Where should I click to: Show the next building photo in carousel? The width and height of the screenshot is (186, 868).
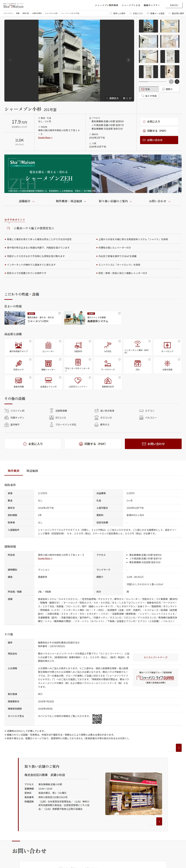pyautogui.click(x=128, y=60)
